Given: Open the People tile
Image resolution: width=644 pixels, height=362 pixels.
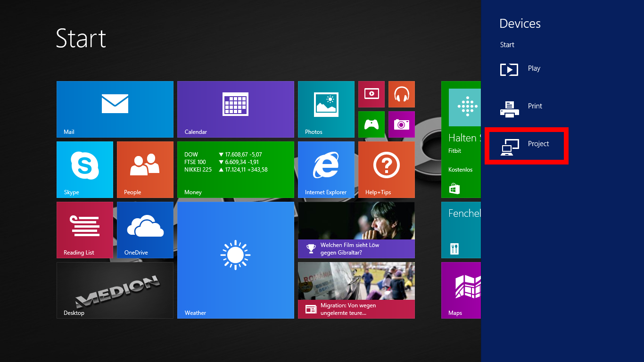Looking at the screenshot, I should [145, 170].
